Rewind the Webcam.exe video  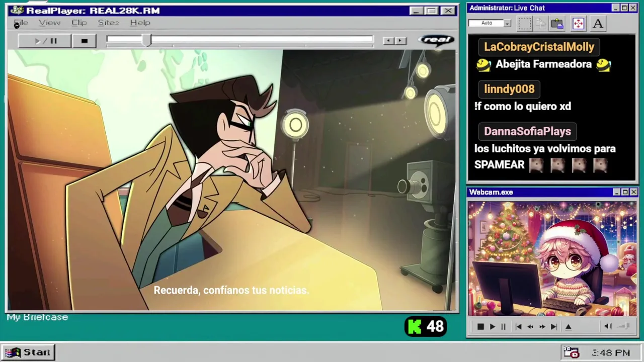coord(530,326)
